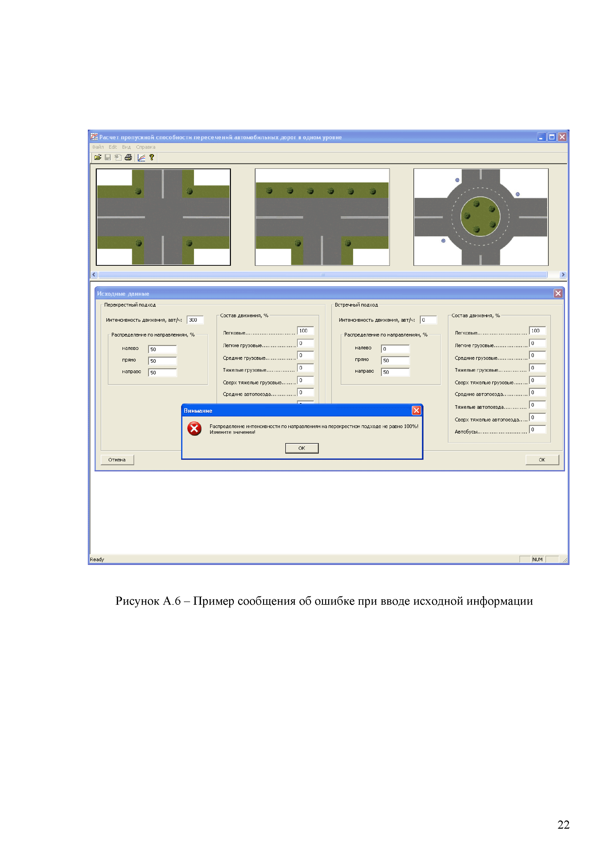Click the window resize grip in status bar
Viewport: 614px width, 868px height.
coord(565,560)
